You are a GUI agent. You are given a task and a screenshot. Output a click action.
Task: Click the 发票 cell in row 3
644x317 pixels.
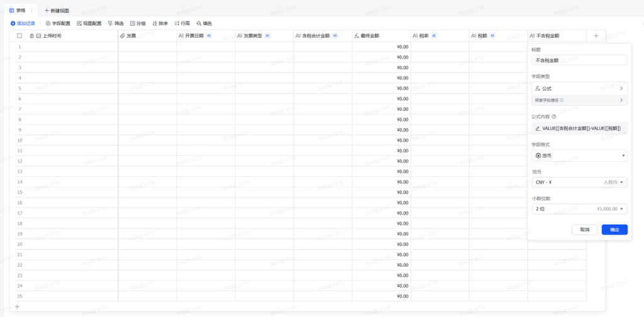[x=147, y=67]
